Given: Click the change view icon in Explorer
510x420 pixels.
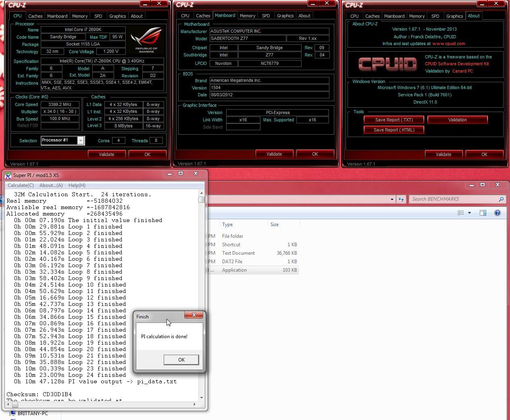Looking at the screenshot, I should (461, 213).
